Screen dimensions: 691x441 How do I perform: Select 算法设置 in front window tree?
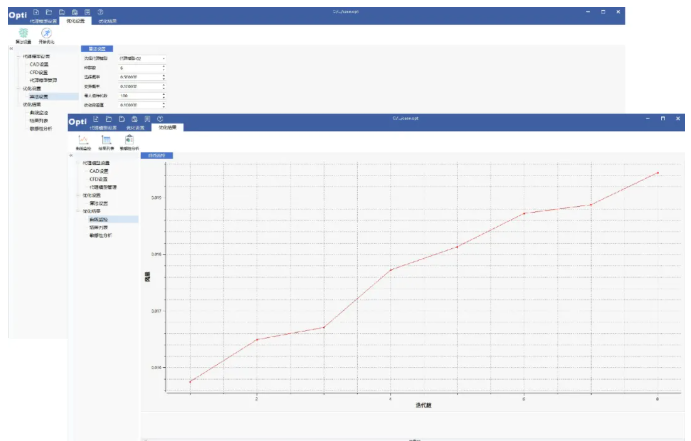[99, 204]
